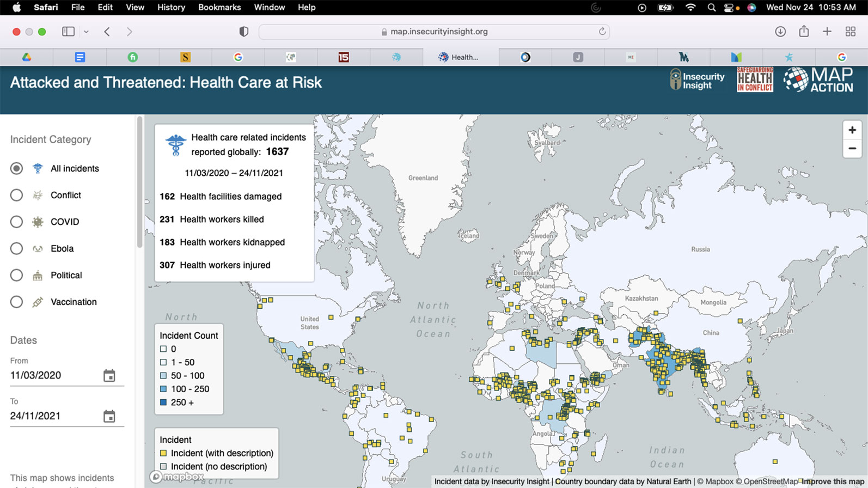
Task: Open the History menu in menu bar
Action: click(x=171, y=7)
